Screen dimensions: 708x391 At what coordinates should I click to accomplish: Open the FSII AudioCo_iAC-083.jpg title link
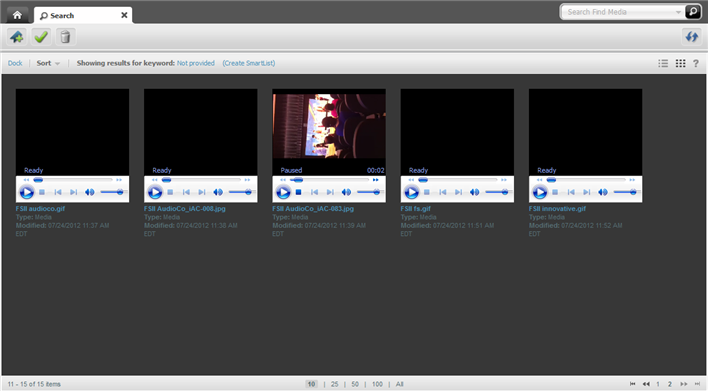313,209
